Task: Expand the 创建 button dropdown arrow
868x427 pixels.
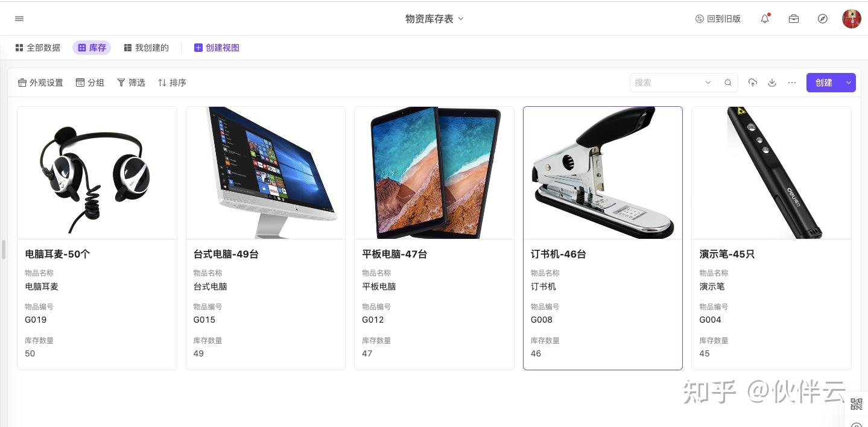Action: click(x=849, y=83)
